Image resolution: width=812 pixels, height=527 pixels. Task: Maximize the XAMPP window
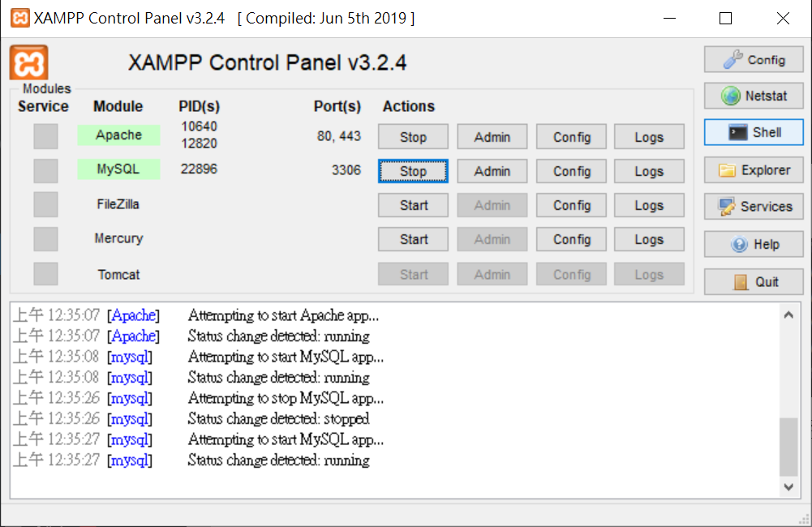(725, 18)
